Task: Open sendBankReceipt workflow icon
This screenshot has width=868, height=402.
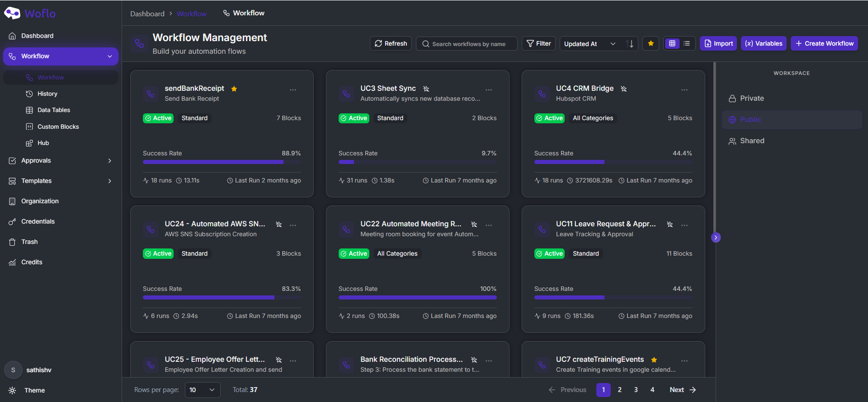Action: (151, 93)
